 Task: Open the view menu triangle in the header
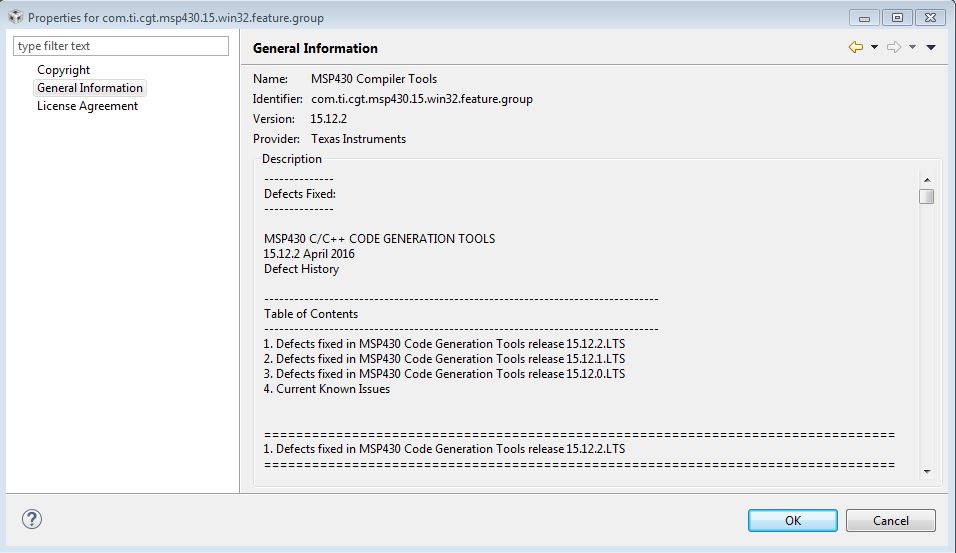[931, 47]
